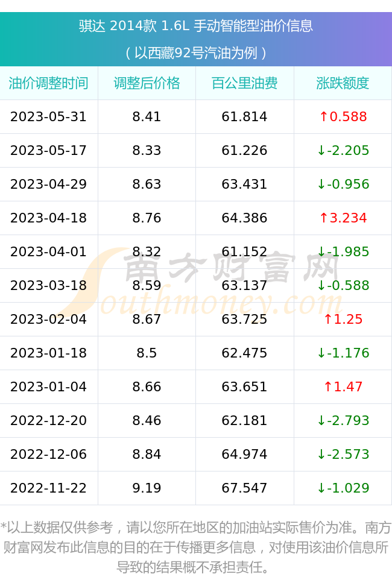Click the green down arrow value -2.205
392x577 pixels.
[x=343, y=151]
